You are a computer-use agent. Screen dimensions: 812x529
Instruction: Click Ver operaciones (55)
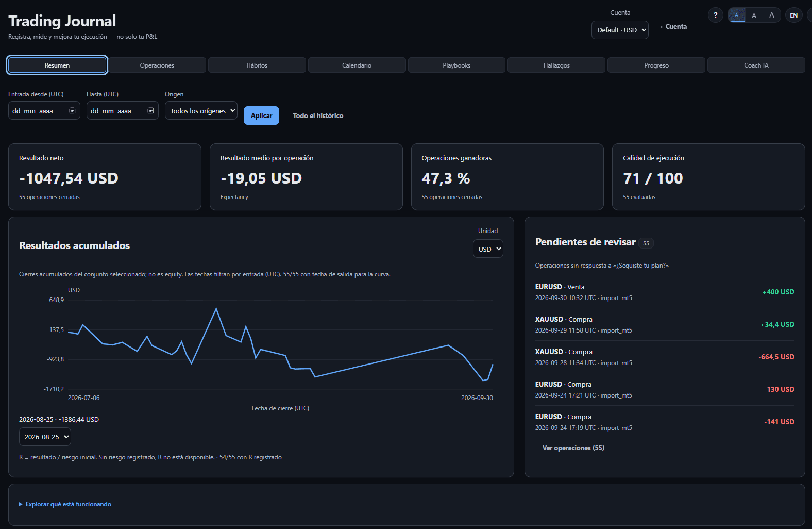(x=573, y=448)
